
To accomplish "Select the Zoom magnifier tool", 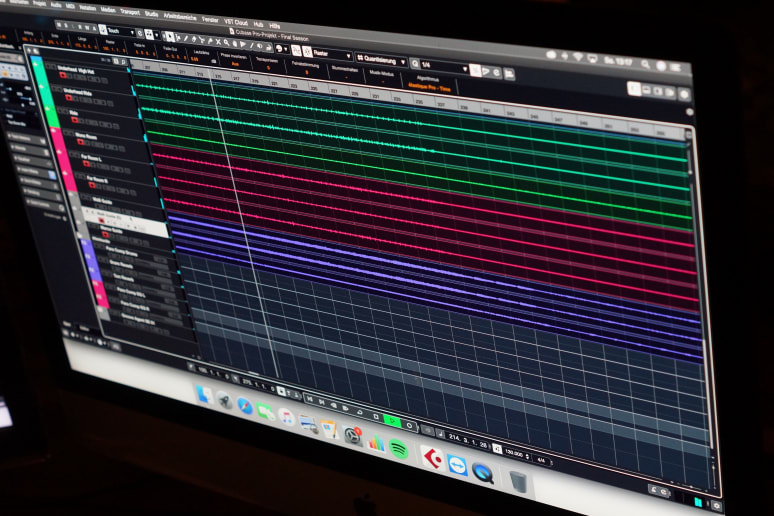I will 227,43.
